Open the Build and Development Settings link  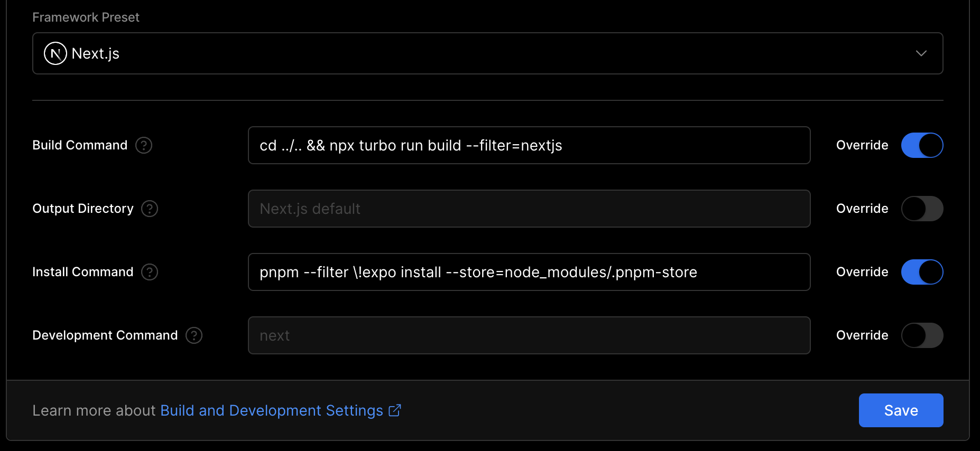click(271, 410)
